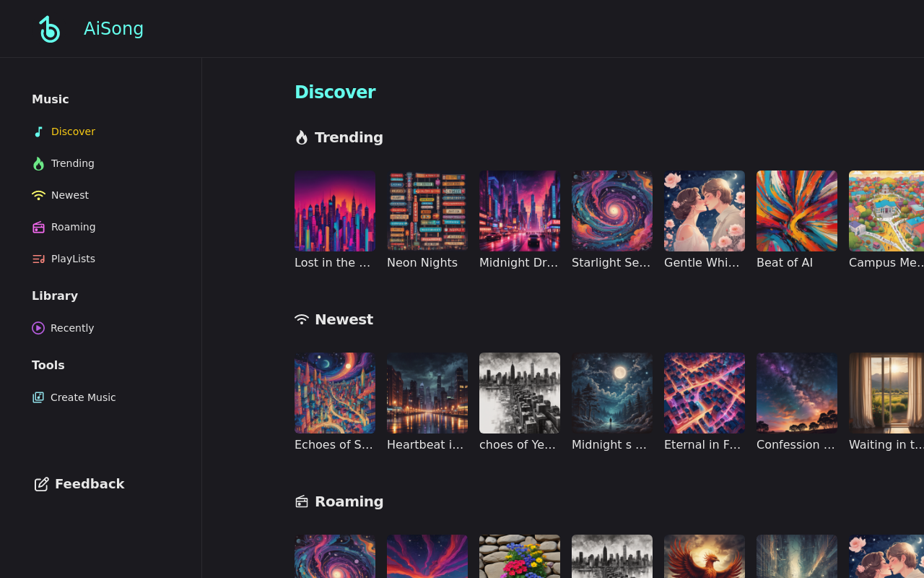Open PlayLists in the sidebar
The width and height of the screenshot is (924, 578).
coord(73,259)
